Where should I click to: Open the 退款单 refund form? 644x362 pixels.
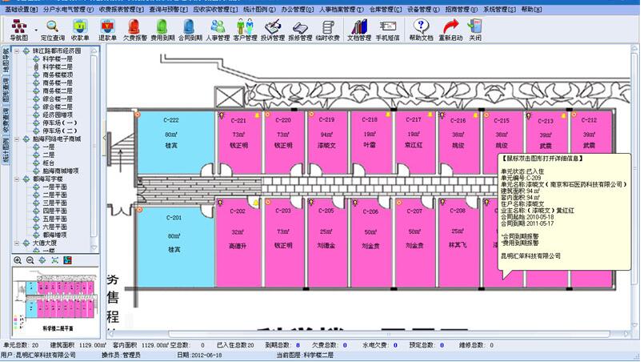coord(108,30)
